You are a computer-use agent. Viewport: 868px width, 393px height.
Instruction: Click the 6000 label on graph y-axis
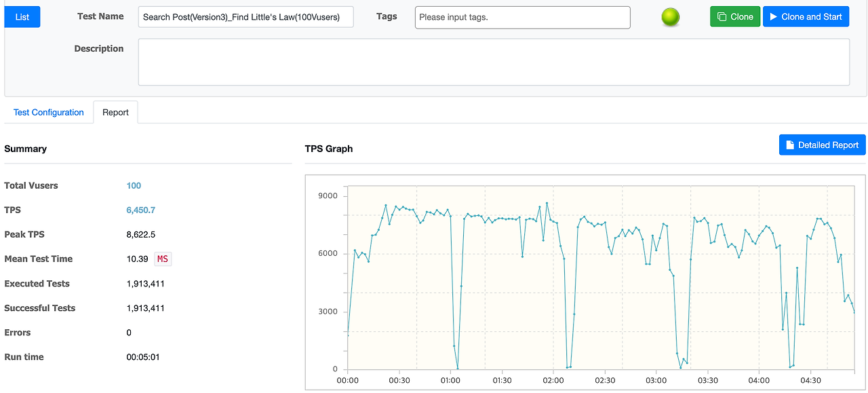pos(328,254)
